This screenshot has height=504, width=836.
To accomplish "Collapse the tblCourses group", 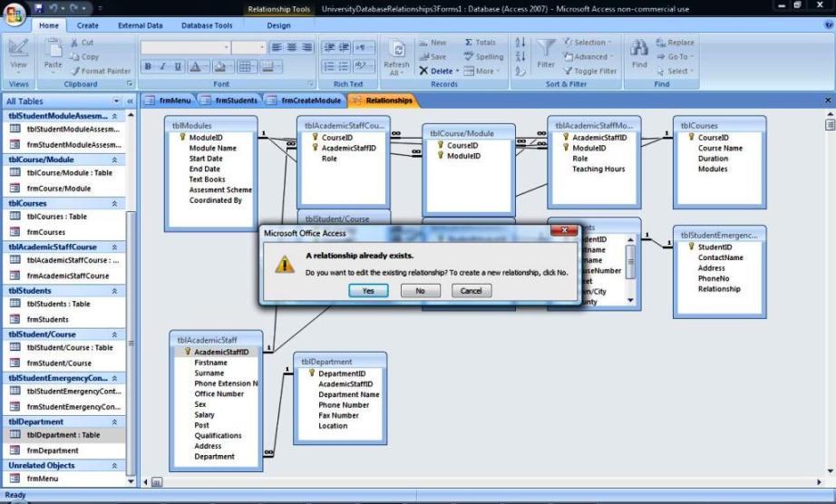I will (x=114, y=204).
